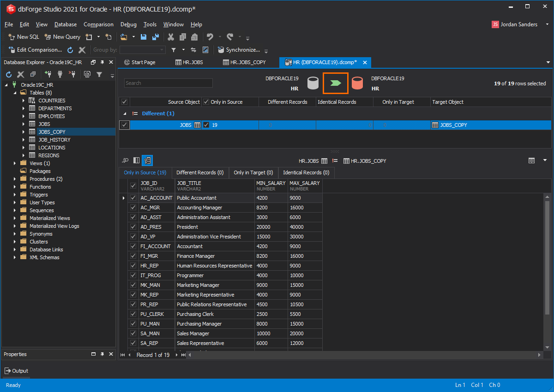Uncheck the JOBS comparison row checkbox

[124, 125]
